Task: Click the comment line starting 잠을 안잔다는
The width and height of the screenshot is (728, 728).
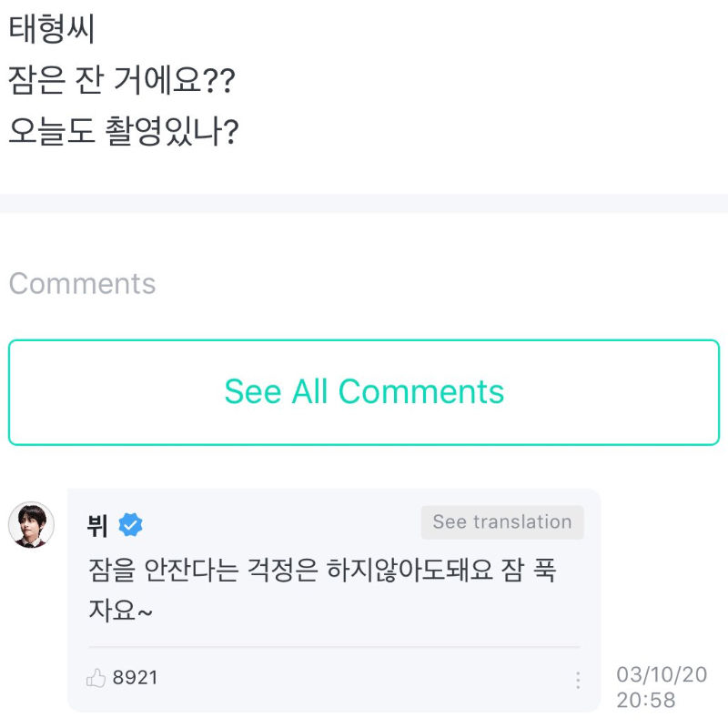Action: 322,571
